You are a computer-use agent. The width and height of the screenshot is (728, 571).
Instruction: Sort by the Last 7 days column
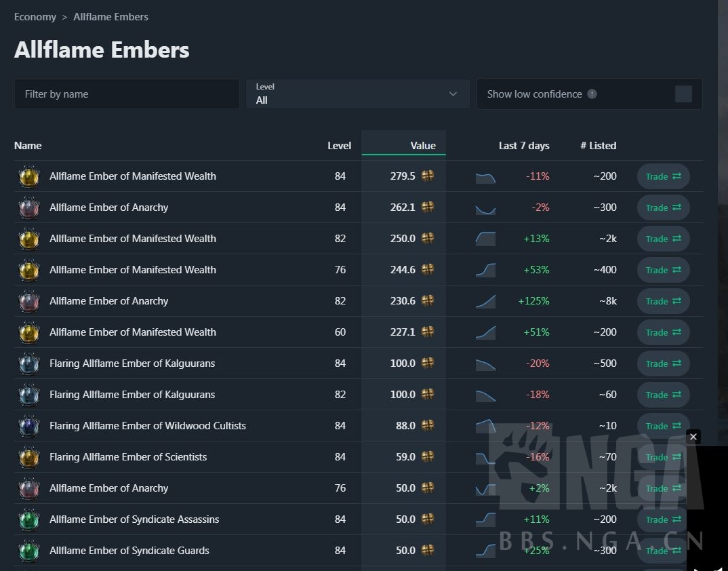(x=523, y=146)
